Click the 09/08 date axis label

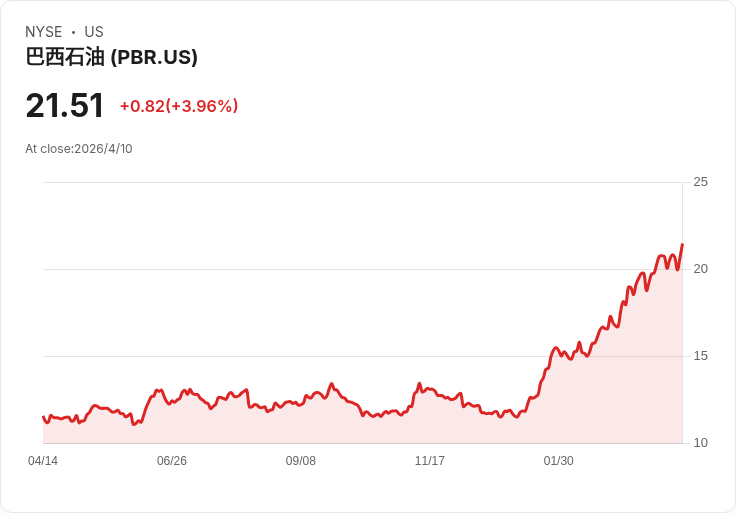click(301, 461)
